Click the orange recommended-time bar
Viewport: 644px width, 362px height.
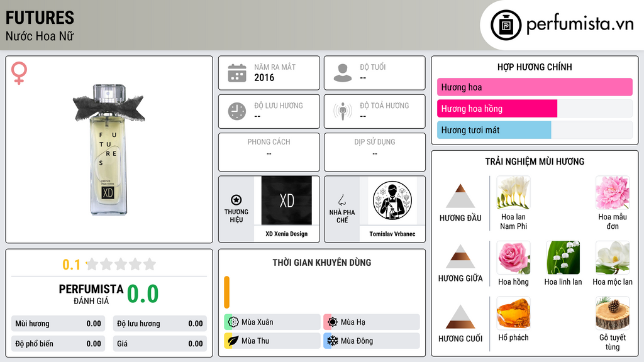(226, 292)
